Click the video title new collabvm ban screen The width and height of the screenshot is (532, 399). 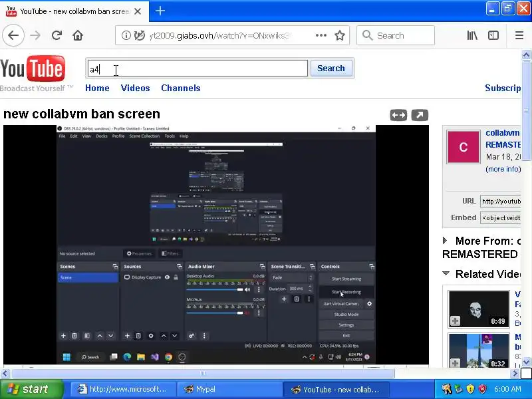(x=81, y=114)
